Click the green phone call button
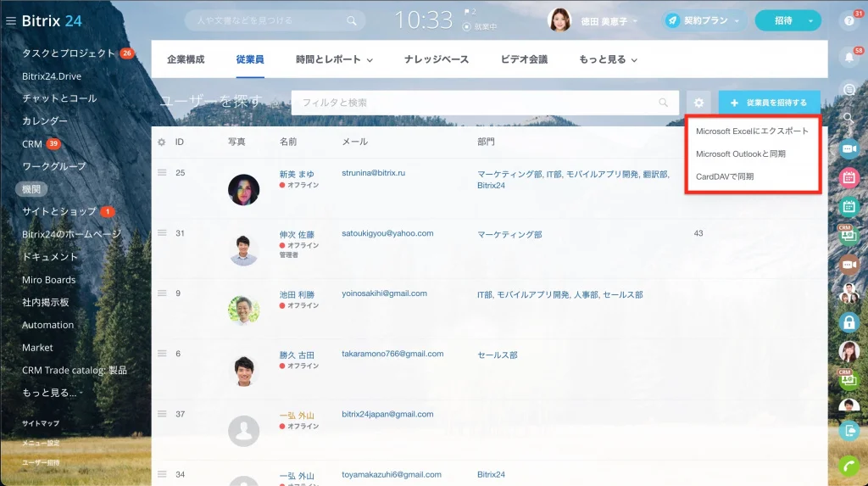This screenshot has width=868, height=486. (849, 466)
